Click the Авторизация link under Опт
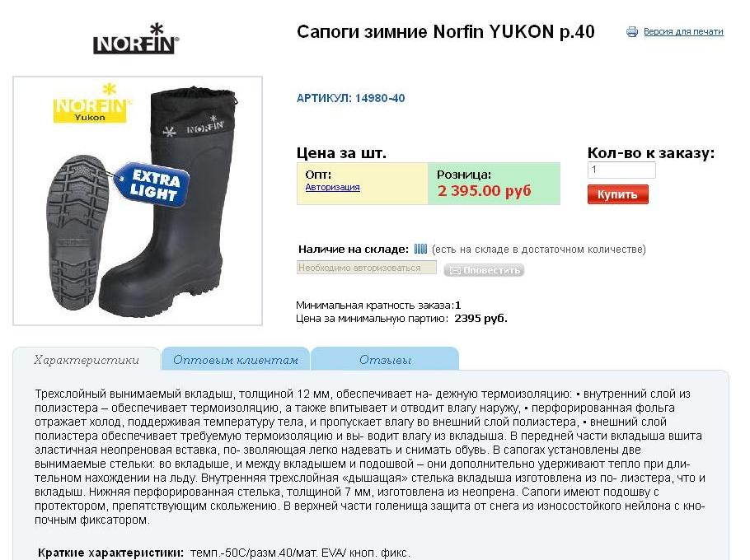Image resolution: width=750 pixels, height=560 pixels. click(x=332, y=187)
